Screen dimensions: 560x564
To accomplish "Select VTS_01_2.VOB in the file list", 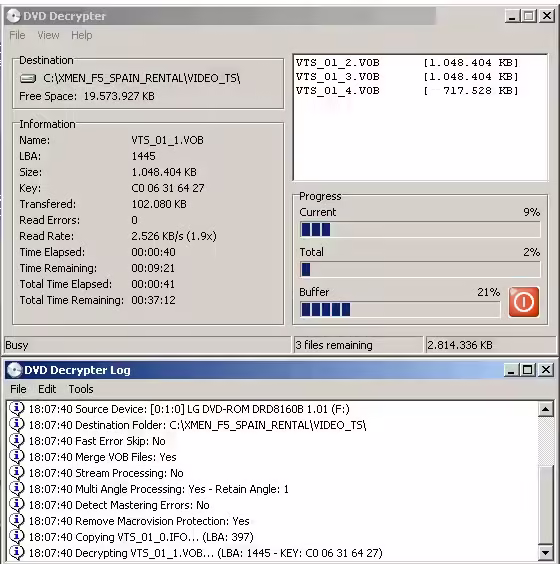I will (x=407, y=63).
